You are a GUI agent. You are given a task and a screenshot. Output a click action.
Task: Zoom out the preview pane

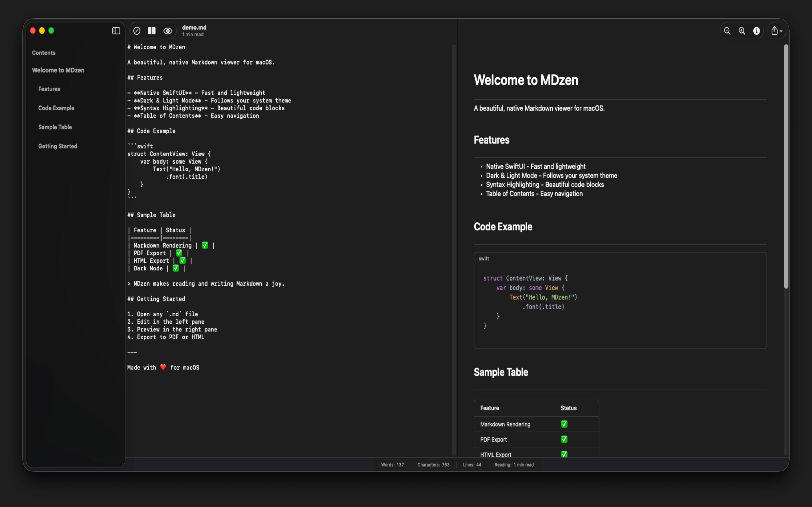click(x=727, y=30)
